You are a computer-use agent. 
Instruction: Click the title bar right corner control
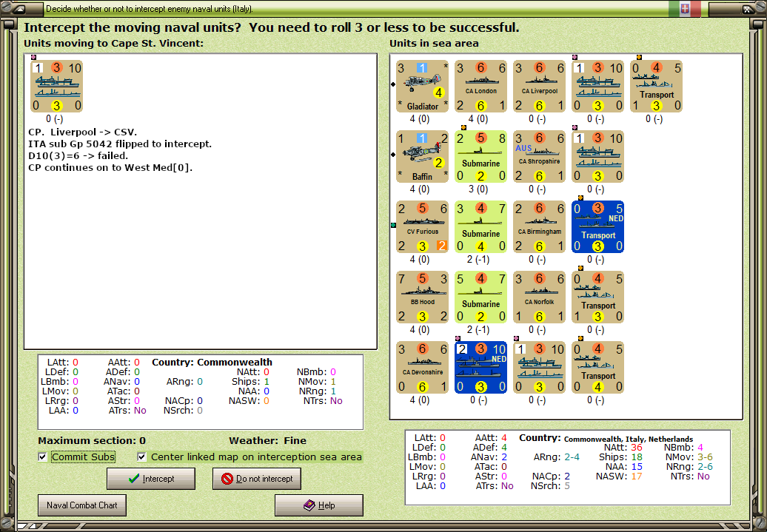click(747, 9)
